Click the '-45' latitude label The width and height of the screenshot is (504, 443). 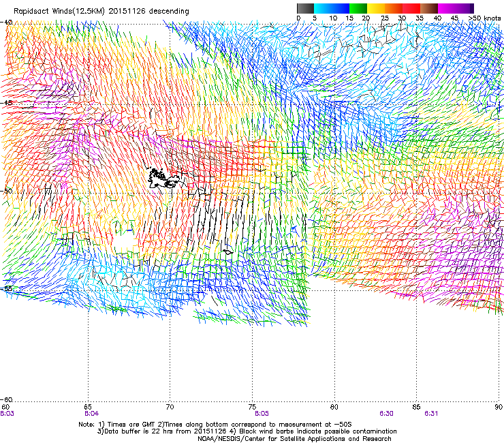click(x=6, y=103)
